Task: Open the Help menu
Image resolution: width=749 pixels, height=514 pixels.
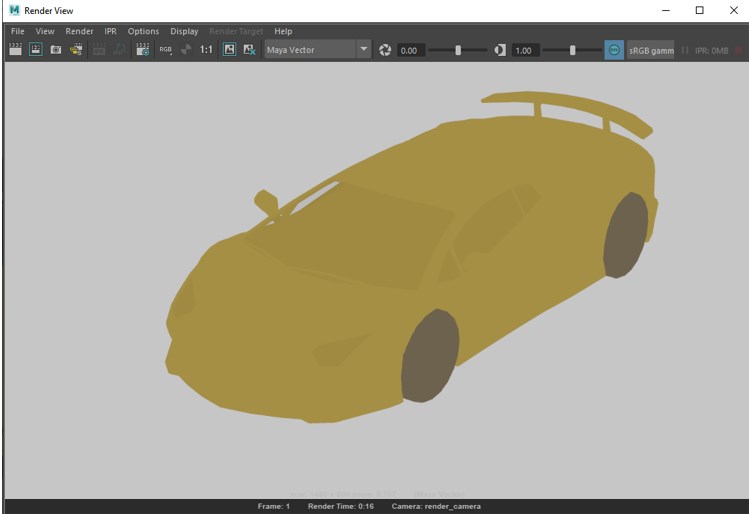Action: 283,31
